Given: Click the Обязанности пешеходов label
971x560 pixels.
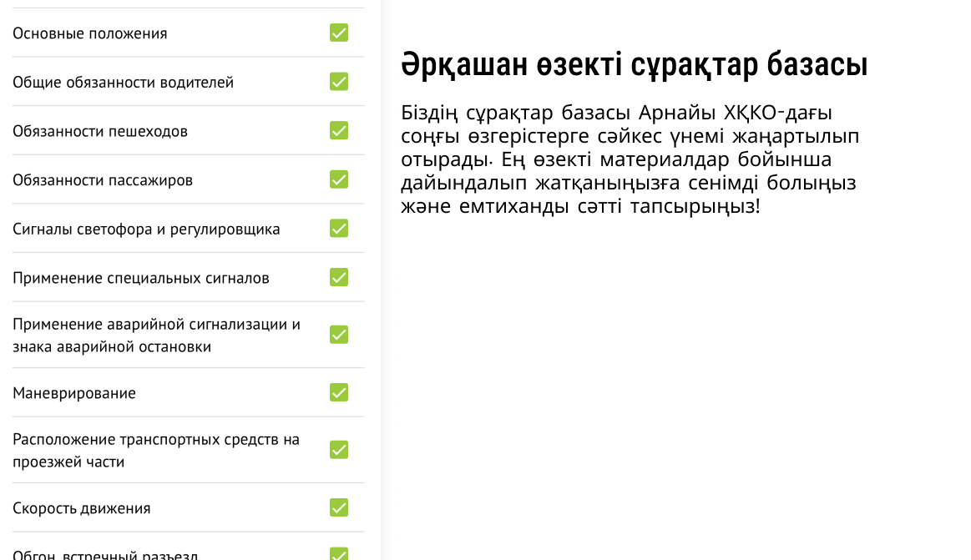Looking at the screenshot, I should click(99, 131).
